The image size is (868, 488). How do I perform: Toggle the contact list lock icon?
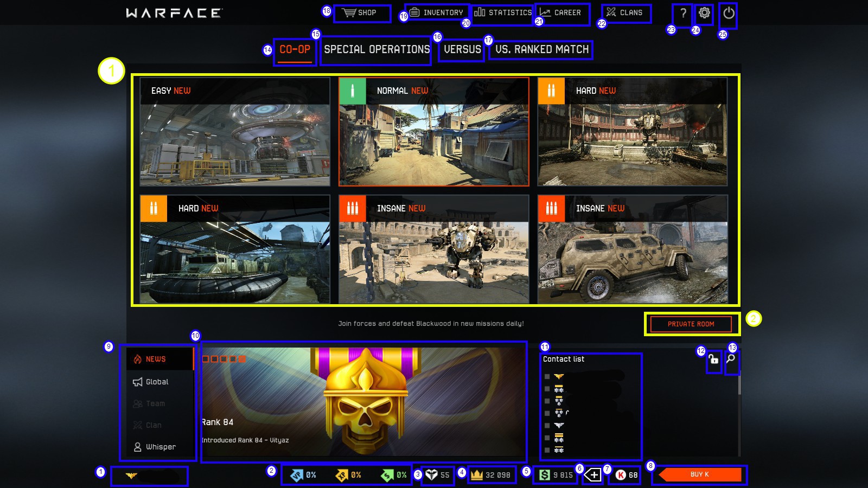(x=713, y=359)
